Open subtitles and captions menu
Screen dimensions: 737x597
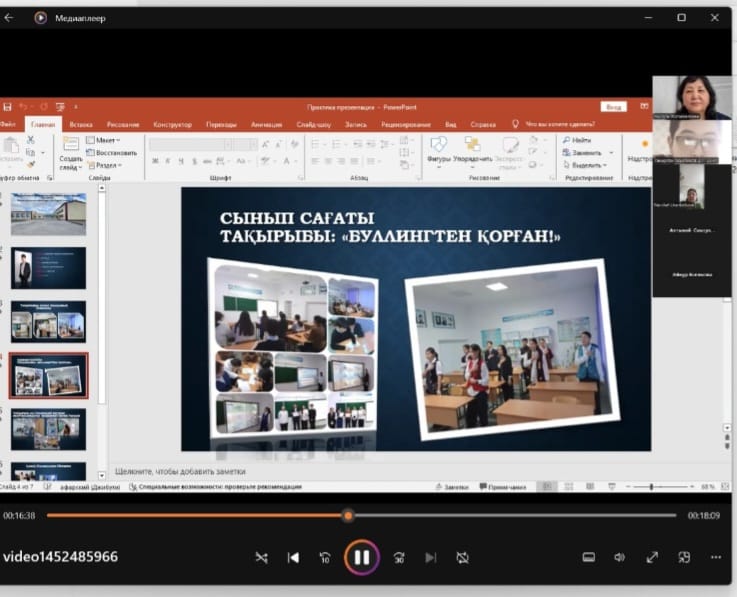(588, 557)
